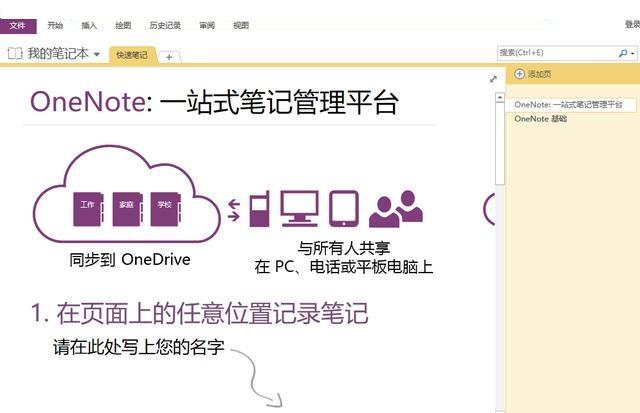Open the 绘图 ribbon tab
This screenshot has height=413, width=640.
pyautogui.click(x=123, y=26)
